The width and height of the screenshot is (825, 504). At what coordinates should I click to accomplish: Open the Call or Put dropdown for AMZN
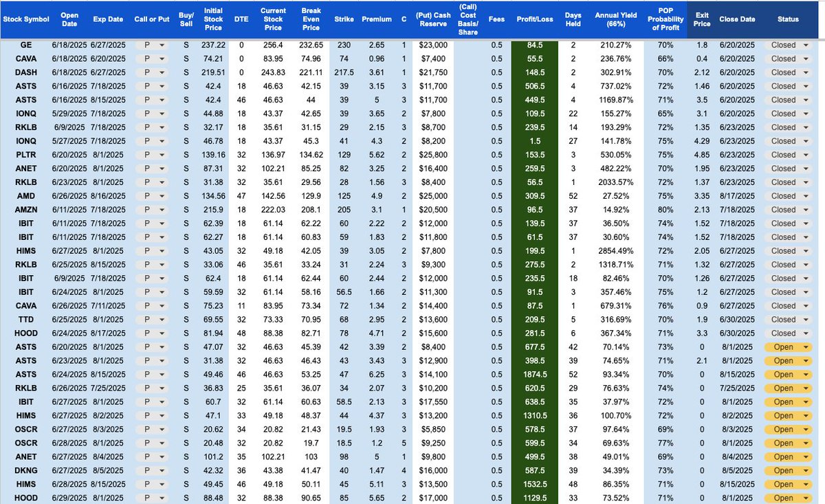pos(151,210)
